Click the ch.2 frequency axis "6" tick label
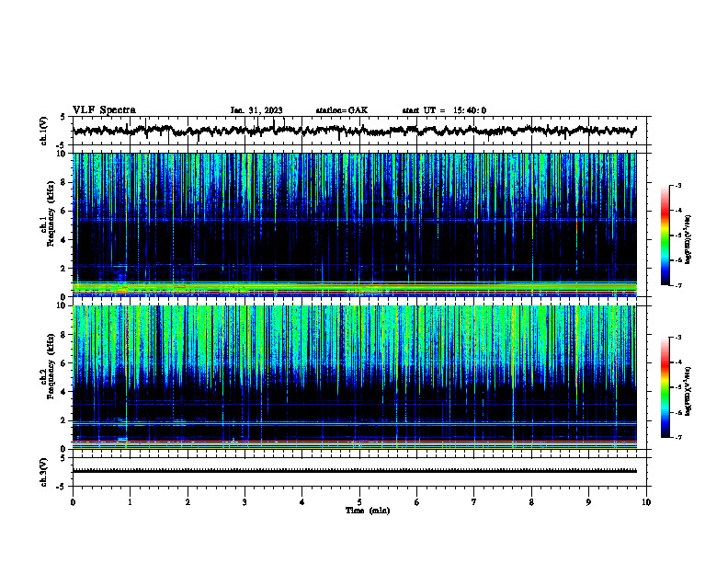The width and height of the screenshot is (728, 563). 63,363
